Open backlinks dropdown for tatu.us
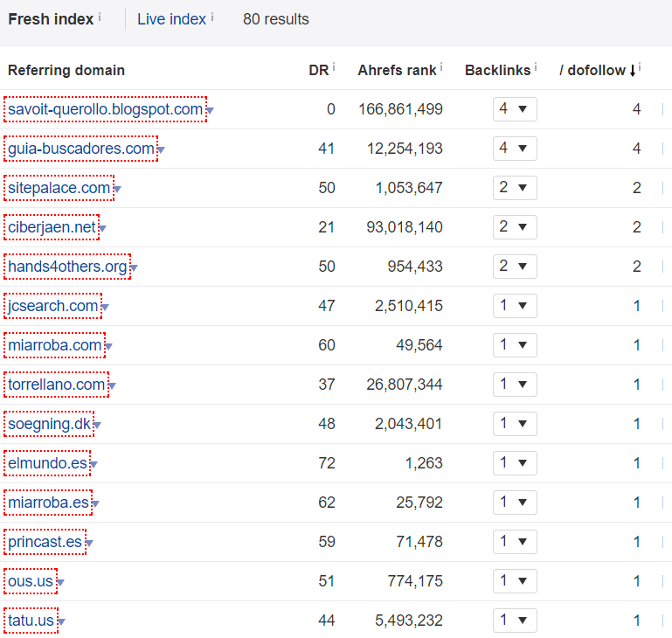Image resolution: width=672 pixels, height=638 pixels. [515, 621]
